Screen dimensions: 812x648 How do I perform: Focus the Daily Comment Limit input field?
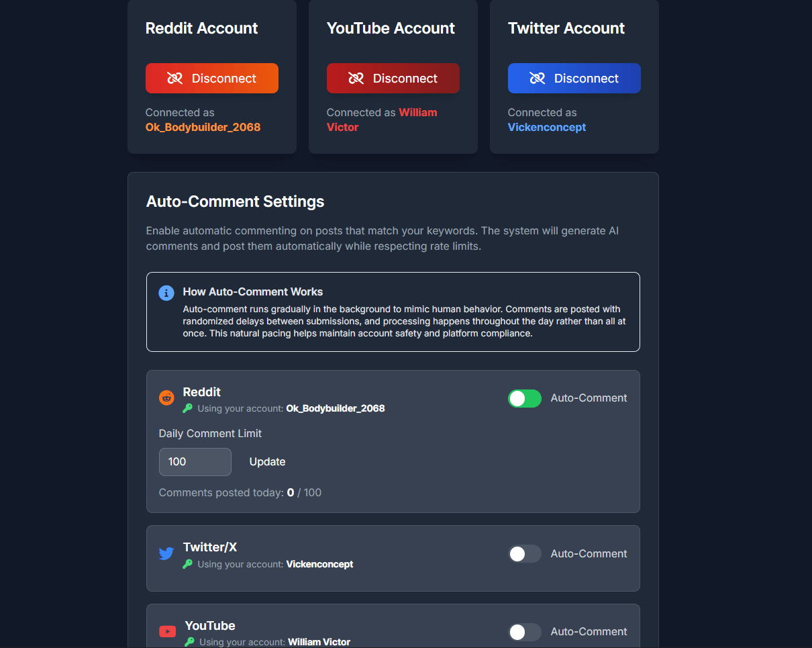(195, 462)
